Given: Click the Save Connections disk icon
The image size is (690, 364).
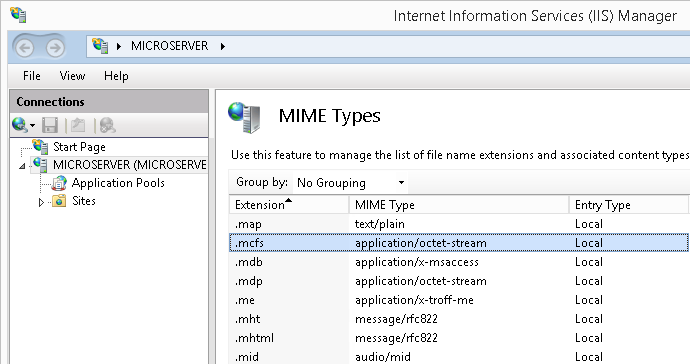Looking at the screenshot, I should tap(50, 125).
